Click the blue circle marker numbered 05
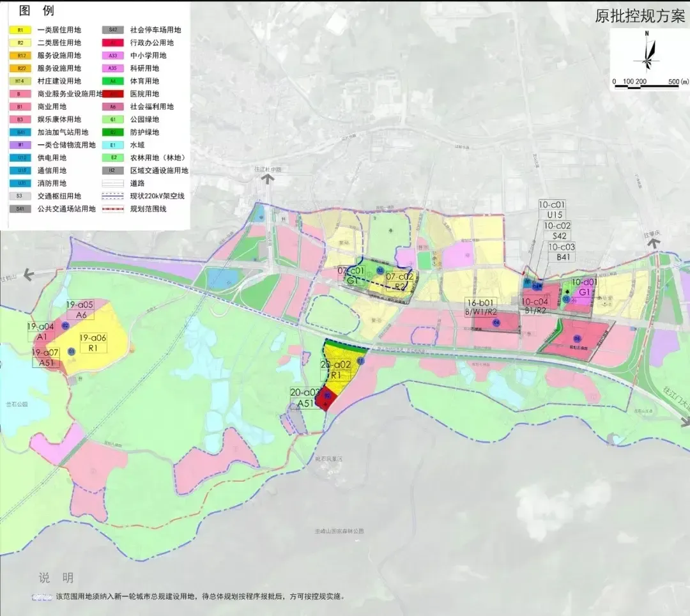690x616 pixels. pos(577,339)
